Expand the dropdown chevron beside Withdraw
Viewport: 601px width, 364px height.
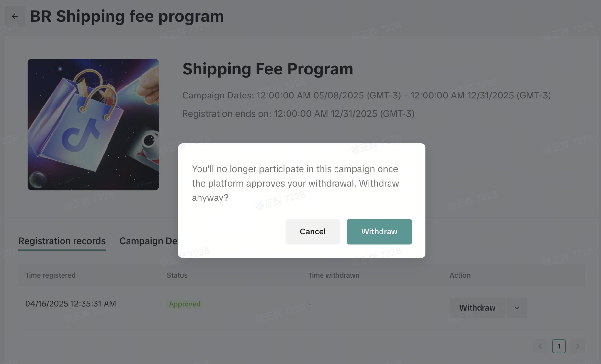(517, 308)
